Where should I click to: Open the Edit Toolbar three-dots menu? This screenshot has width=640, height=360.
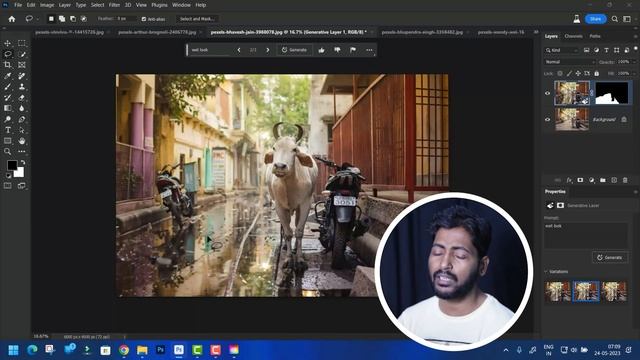22,152
